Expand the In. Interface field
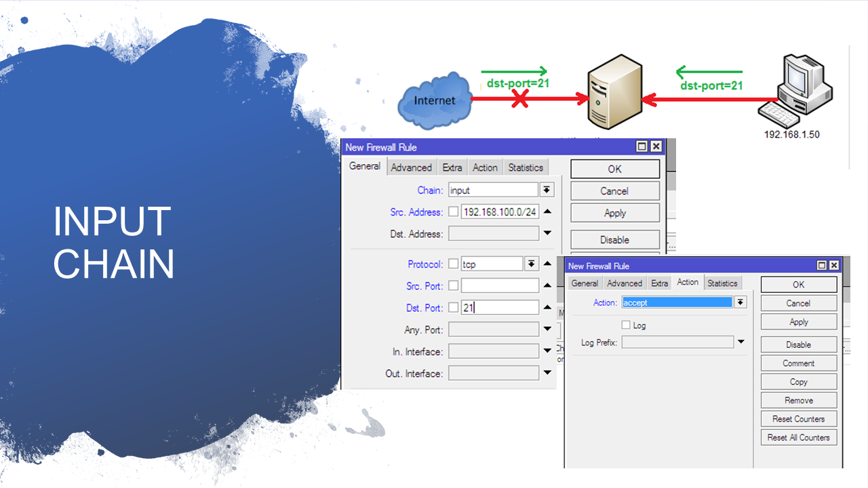 click(x=548, y=351)
